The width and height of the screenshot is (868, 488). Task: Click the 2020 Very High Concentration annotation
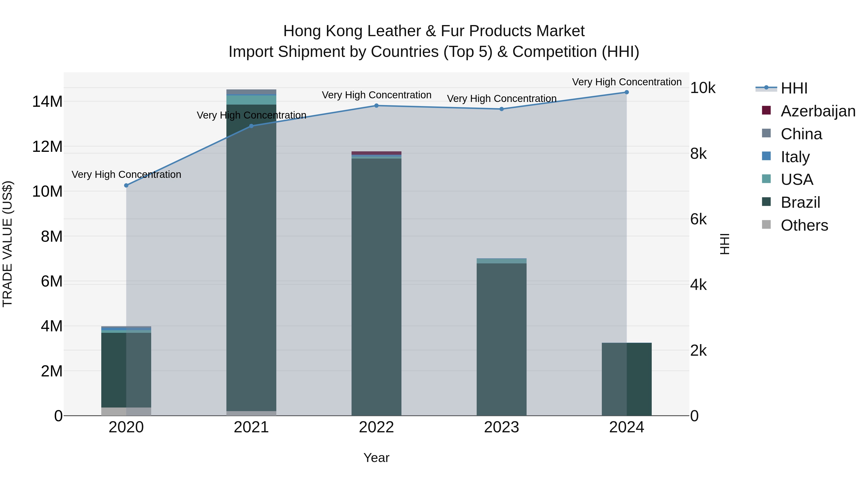click(x=126, y=174)
